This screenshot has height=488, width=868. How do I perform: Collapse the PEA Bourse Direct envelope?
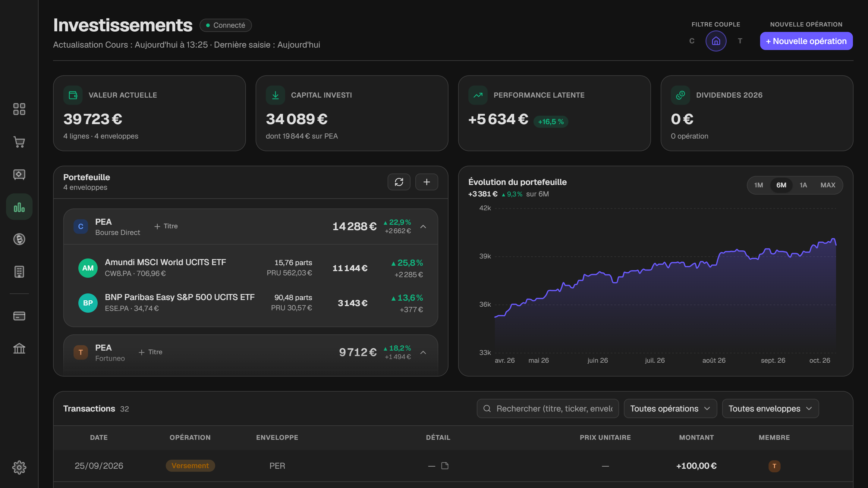pyautogui.click(x=423, y=227)
